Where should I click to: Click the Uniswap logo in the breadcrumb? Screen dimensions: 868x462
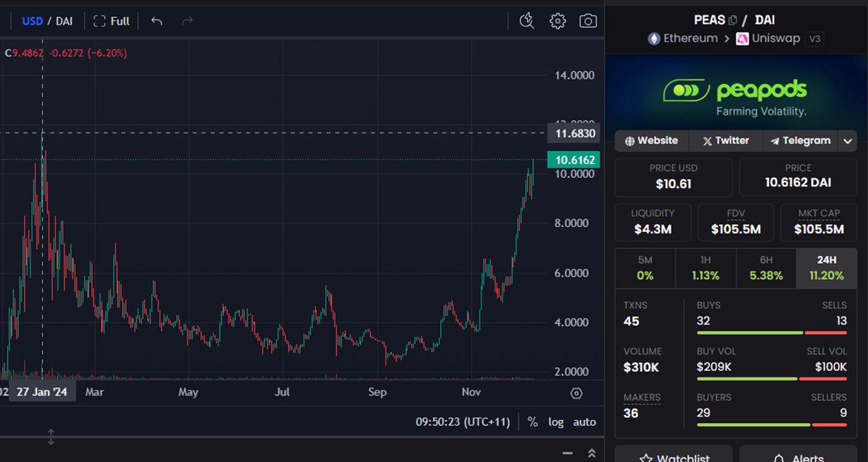click(741, 38)
